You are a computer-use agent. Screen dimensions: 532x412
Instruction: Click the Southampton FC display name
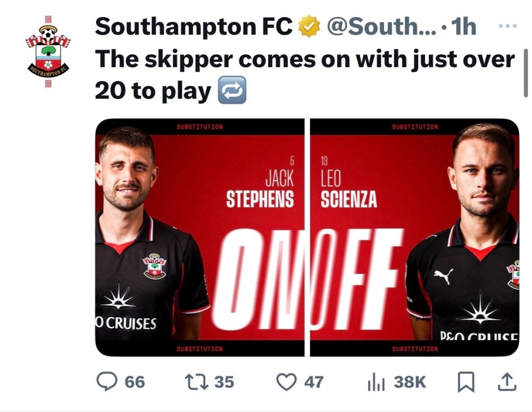(x=193, y=27)
